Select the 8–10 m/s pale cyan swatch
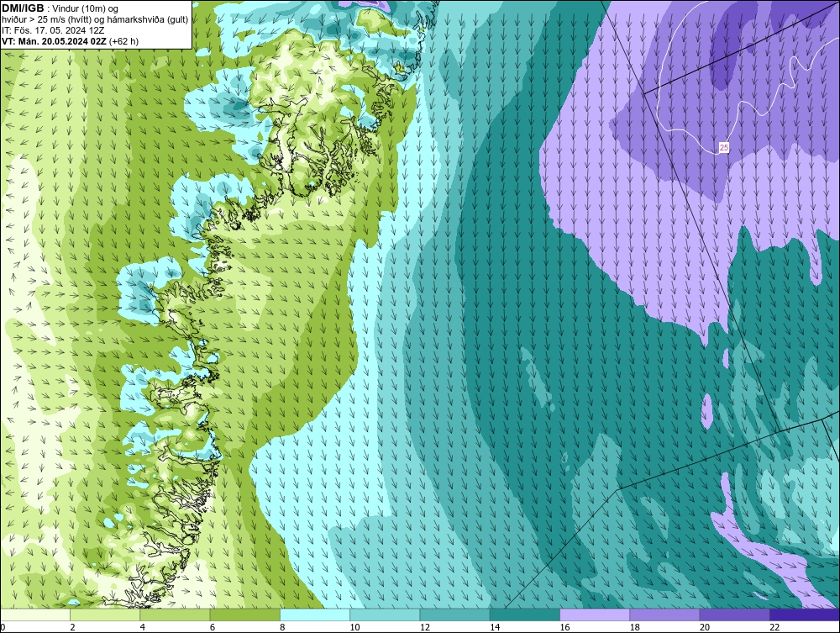This screenshot has width=840, height=633. tap(315, 615)
